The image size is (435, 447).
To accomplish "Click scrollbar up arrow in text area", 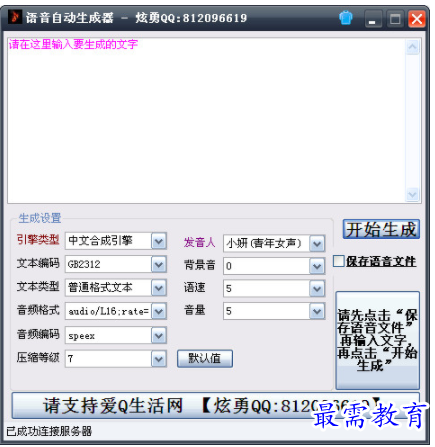I will tap(412, 47).
